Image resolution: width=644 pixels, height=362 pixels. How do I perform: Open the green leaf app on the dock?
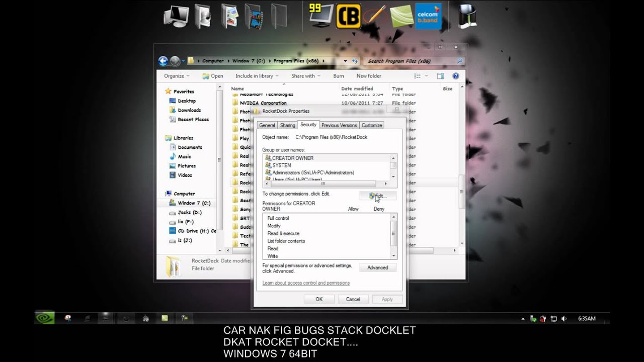(401, 16)
